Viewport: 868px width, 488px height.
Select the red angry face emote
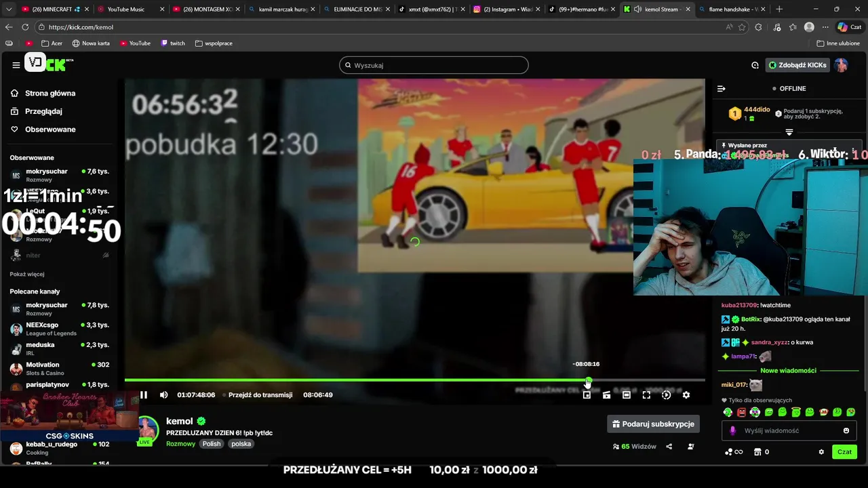pyautogui.click(x=741, y=412)
